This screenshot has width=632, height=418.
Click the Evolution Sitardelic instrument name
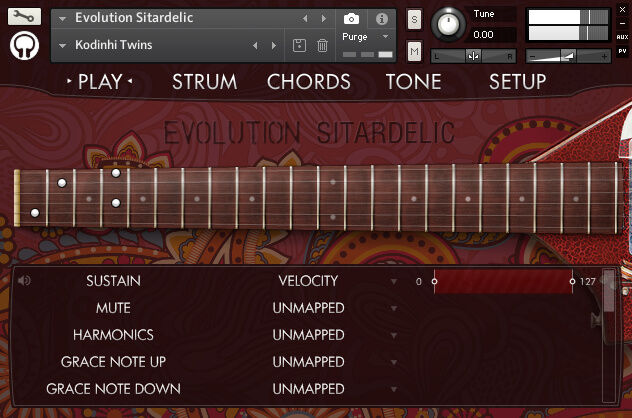coord(134,18)
